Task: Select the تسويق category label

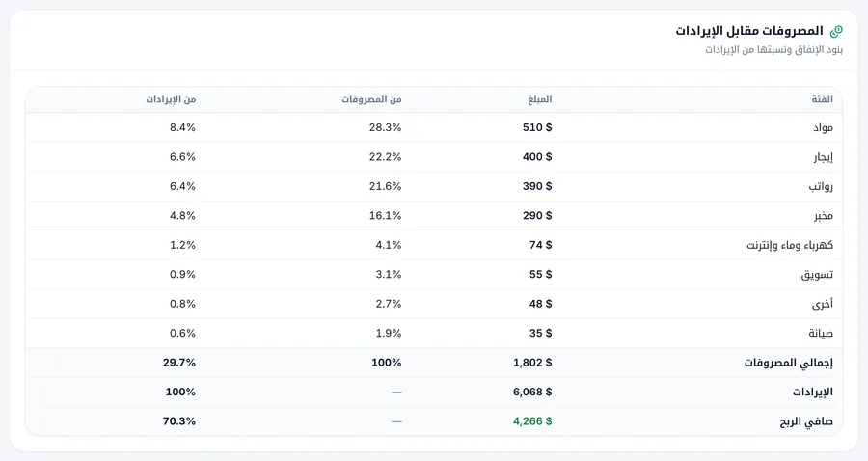Action: (x=817, y=275)
